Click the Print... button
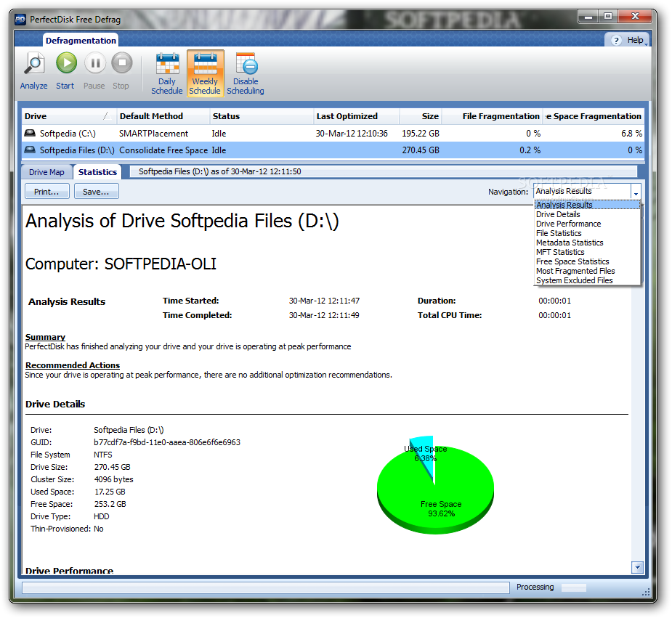Image resolution: width=672 pixels, height=618 pixels. pyautogui.click(x=46, y=192)
